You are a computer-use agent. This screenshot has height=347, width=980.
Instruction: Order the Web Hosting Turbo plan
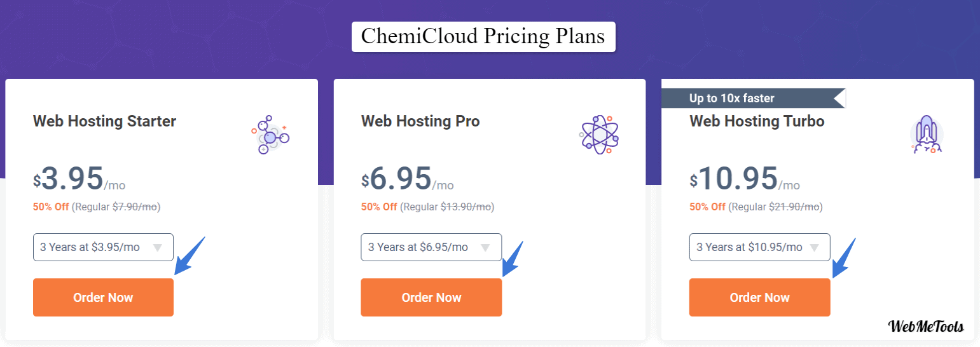759,297
